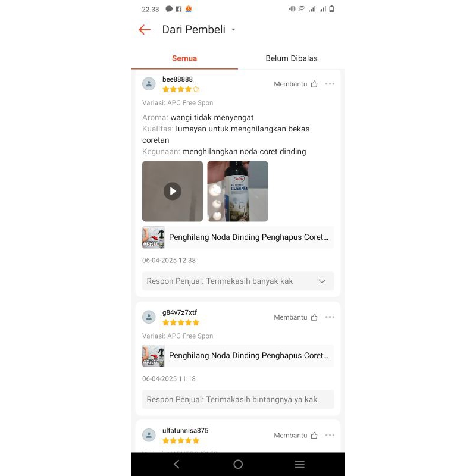Open product link in g84v7z7xtf review
This screenshot has height=476, width=476.
click(x=238, y=355)
